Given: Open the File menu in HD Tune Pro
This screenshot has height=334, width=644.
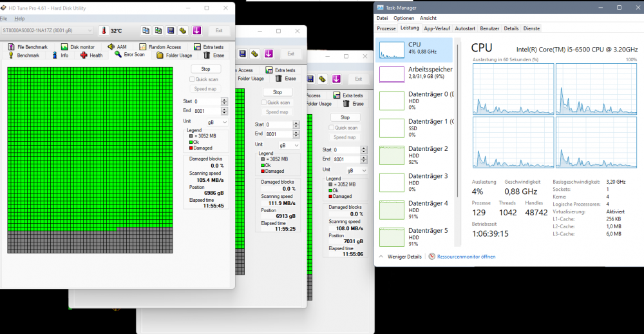Looking at the screenshot, I should pos(4,19).
